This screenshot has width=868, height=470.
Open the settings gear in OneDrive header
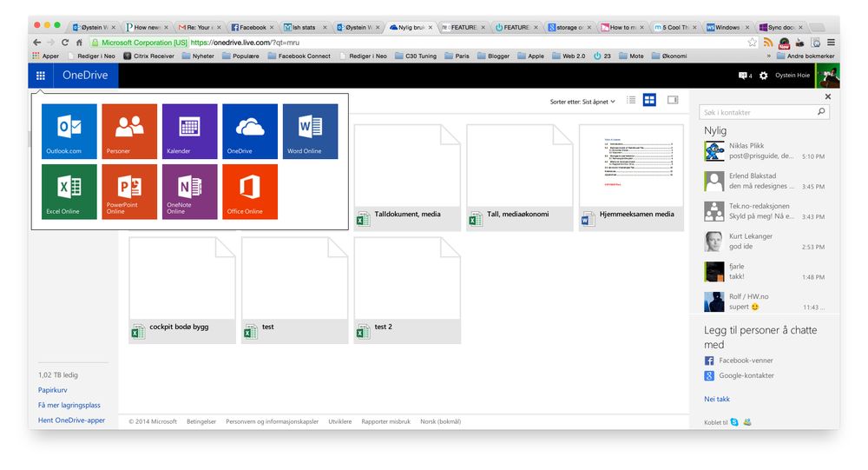pos(763,76)
